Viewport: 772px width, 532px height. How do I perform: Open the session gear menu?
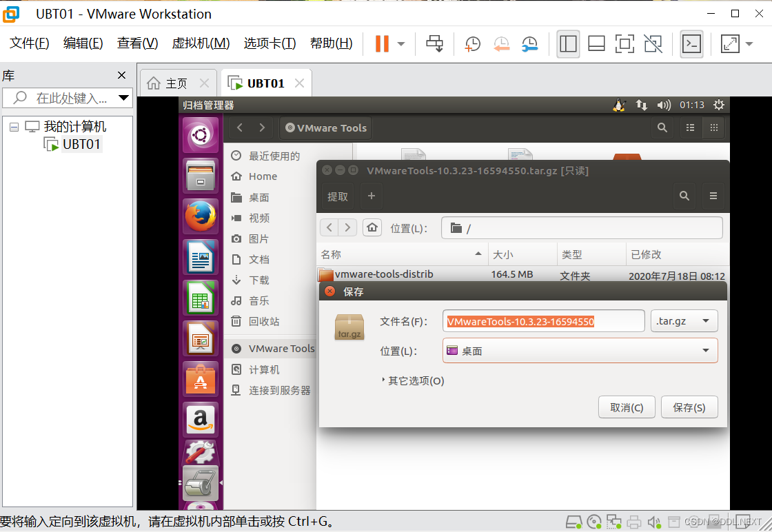pos(719,105)
